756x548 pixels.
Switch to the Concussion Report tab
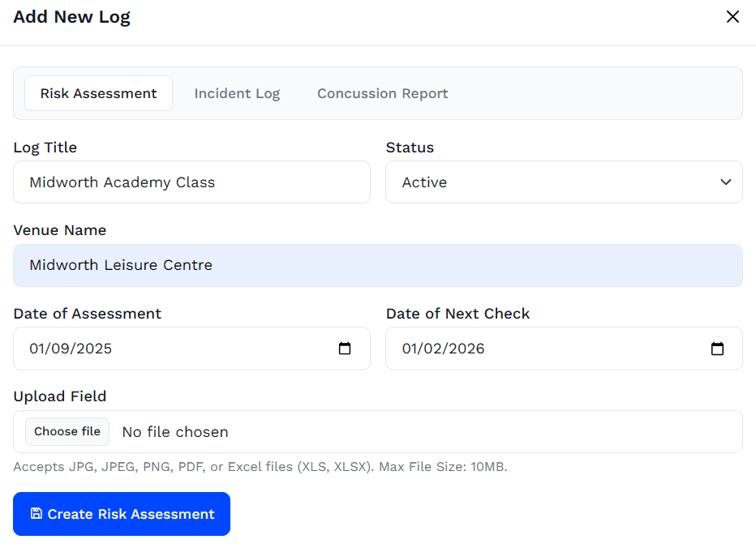click(382, 93)
